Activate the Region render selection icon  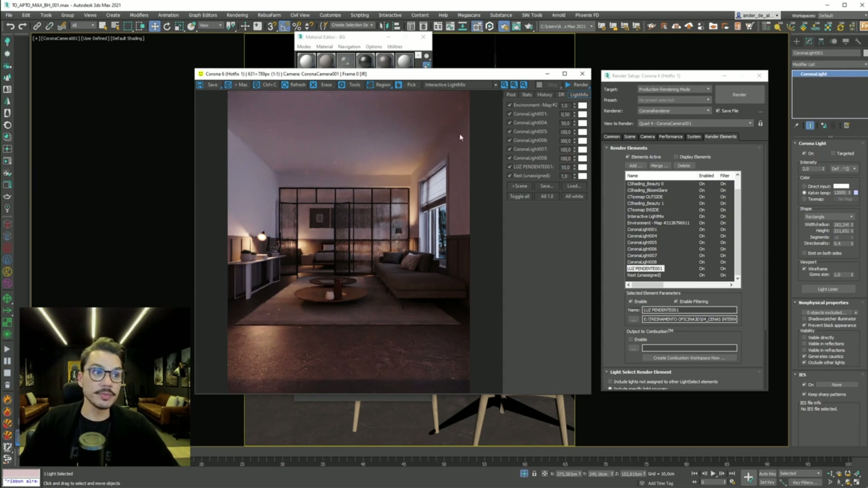(370, 85)
